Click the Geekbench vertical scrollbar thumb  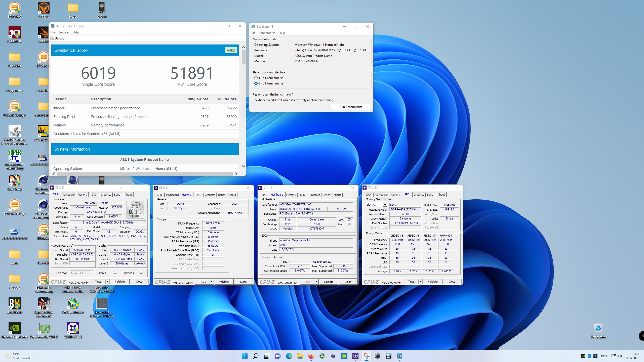pyautogui.click(x=243, y=57)
